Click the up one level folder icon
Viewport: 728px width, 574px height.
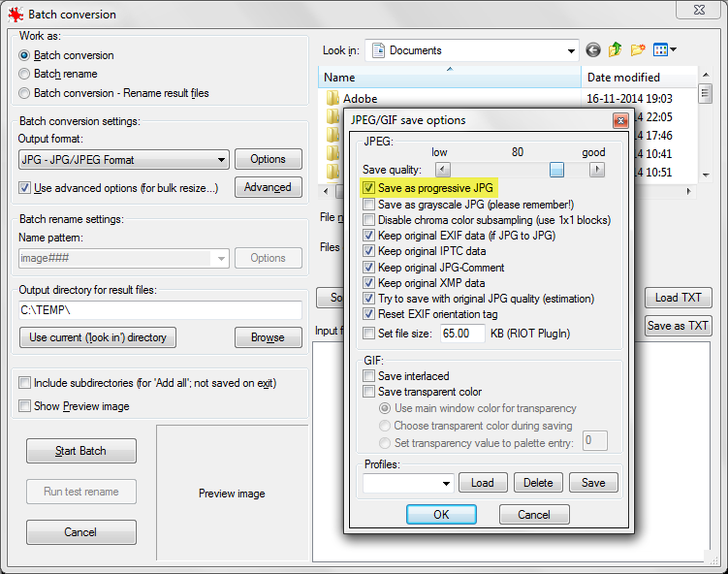tap(616, 50)
